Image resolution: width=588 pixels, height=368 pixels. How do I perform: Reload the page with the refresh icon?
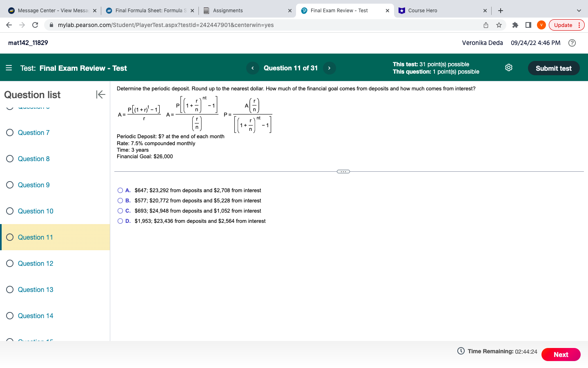(x=35, y=25)
